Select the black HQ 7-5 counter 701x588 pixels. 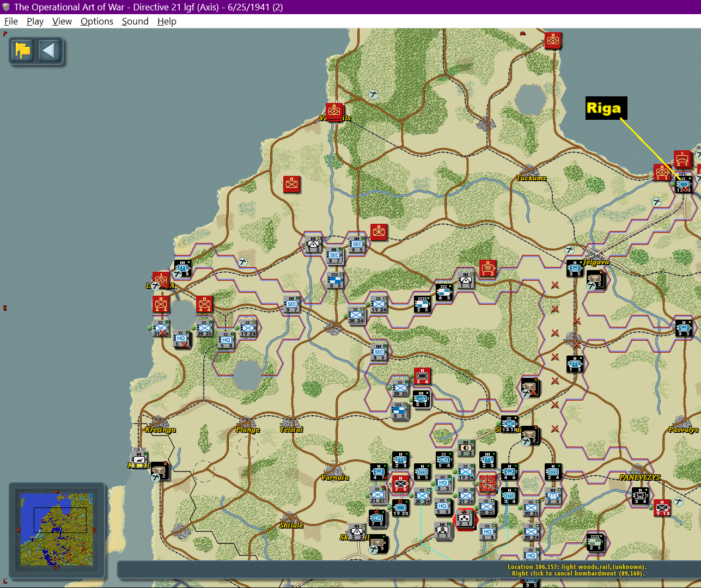point(377,519)
